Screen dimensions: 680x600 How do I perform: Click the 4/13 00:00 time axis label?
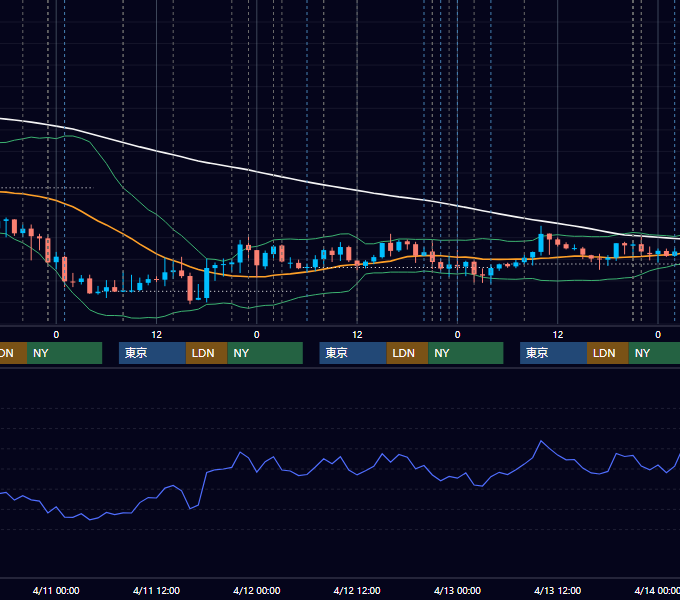tap(457, 590)
